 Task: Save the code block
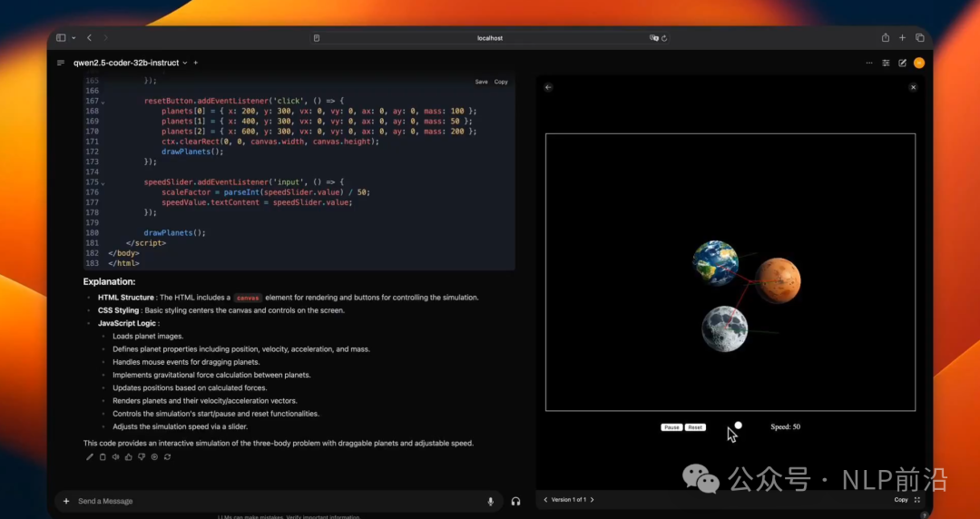(x=481, y=82)
